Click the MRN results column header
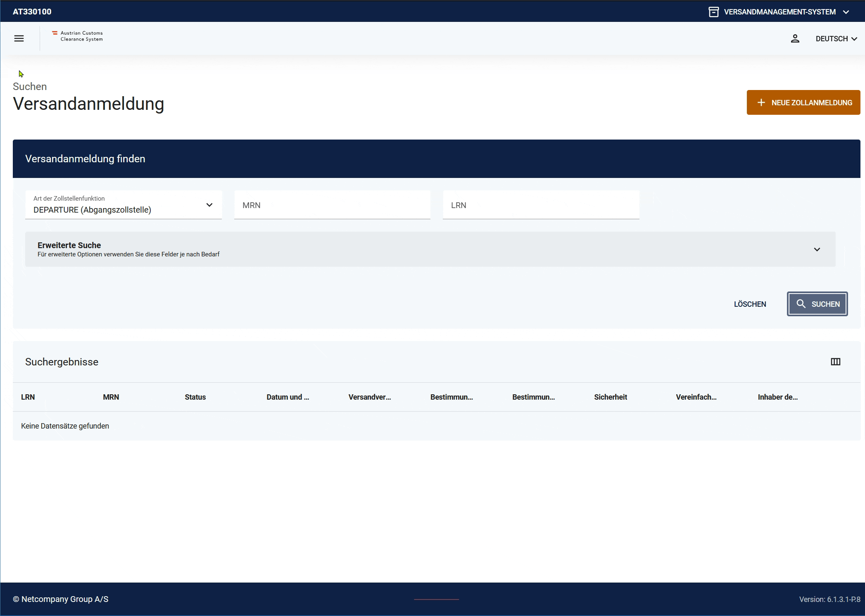This screenshot has width=865, height=616. 111,397
